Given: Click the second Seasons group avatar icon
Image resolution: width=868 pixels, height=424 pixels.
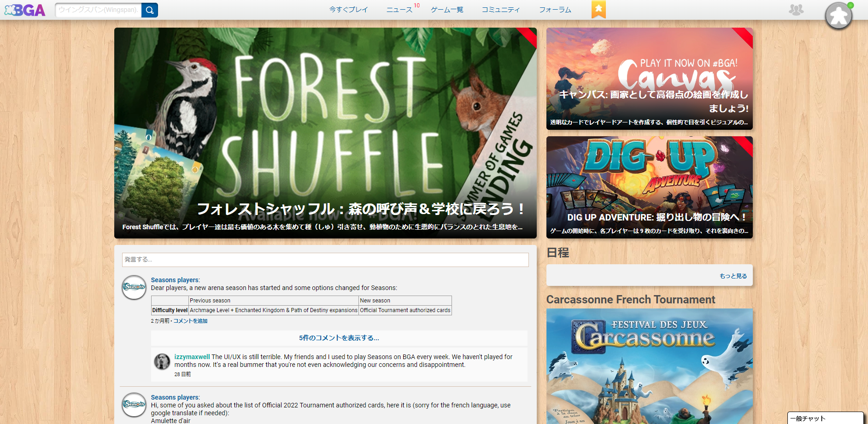Looking at the screenshot, I should (x=134, y=405).
